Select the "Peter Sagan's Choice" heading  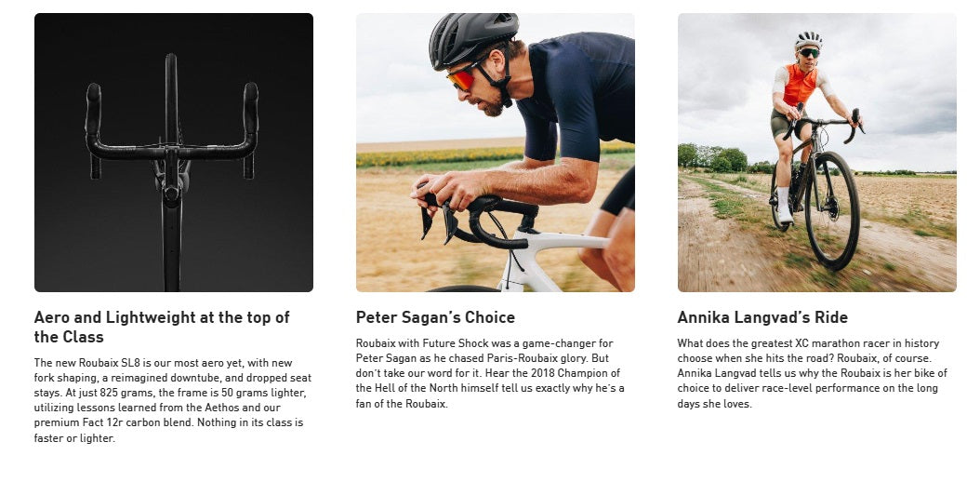click(435, 317)
